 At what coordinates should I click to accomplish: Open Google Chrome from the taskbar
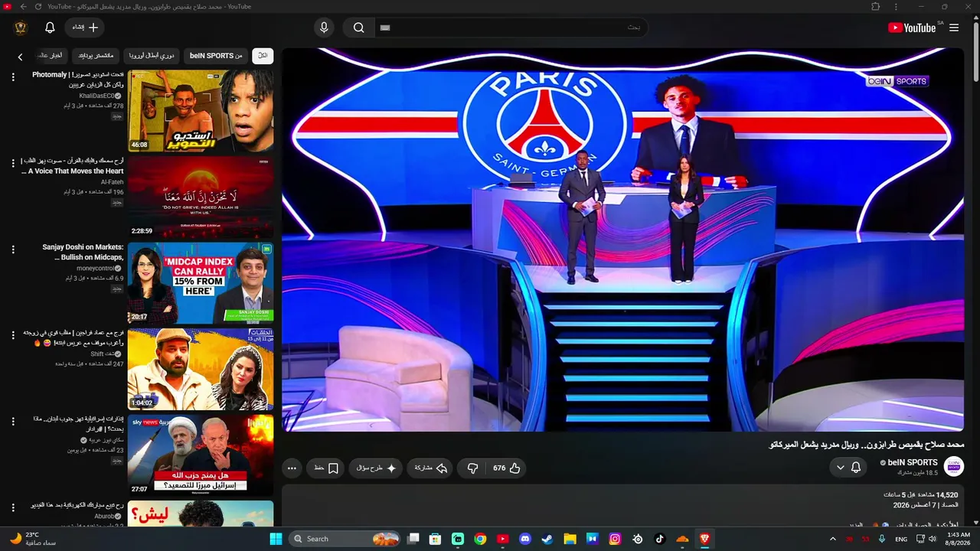coord(480,539)
